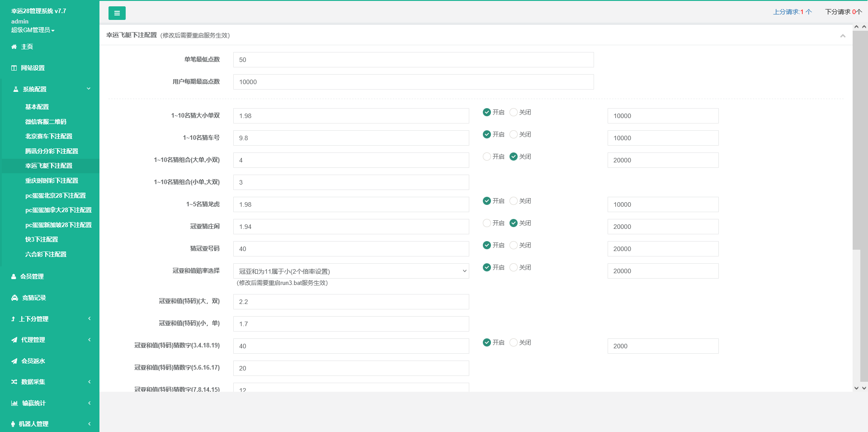This screenshot has width=868, height=432.
Task: Expand the 输赢统计 menu chevron
Action: coord(90,403)
